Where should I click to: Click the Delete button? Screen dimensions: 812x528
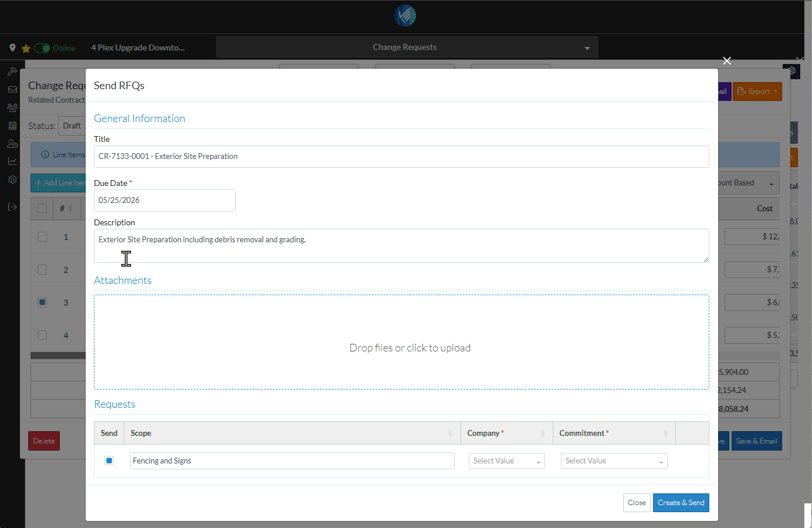click(44, 441)
